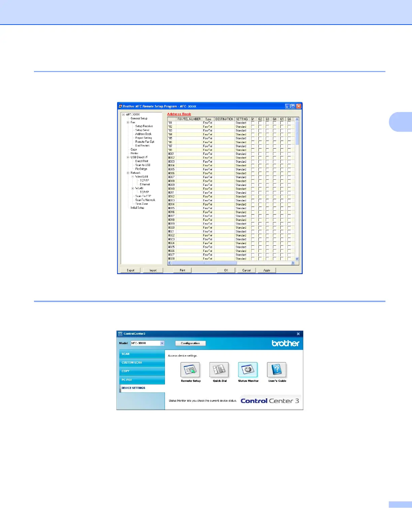This screenshot has width=412, height=532.
Task: Select Remote Fax Opt in the tree
Action: 145,142
